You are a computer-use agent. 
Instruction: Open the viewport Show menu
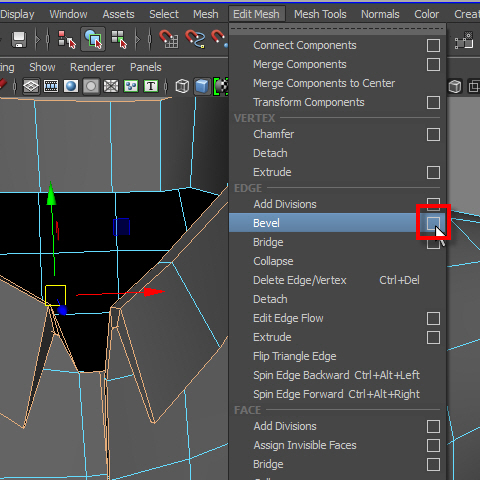42,67
